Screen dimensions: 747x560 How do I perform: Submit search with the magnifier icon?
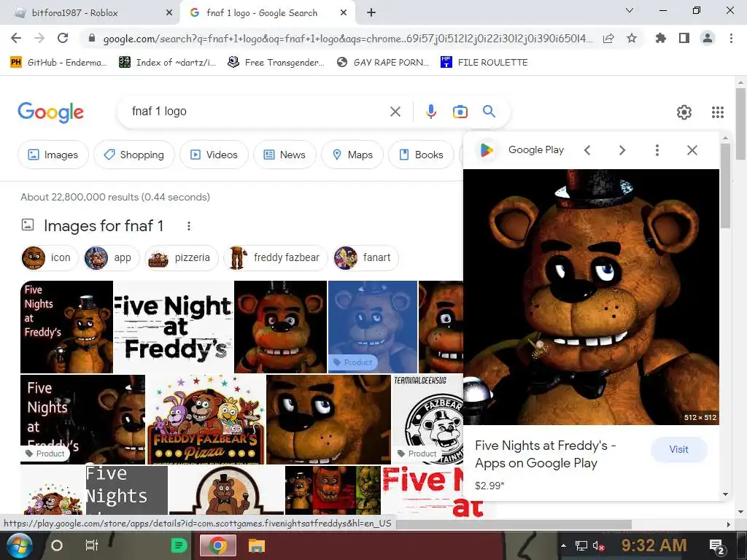[x=489, y=112]
